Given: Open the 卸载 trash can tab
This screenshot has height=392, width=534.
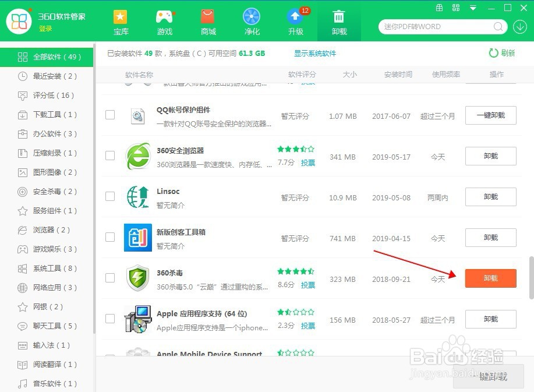Looking at the screenshot, I should pyautogui.click(x=339, y=22).
